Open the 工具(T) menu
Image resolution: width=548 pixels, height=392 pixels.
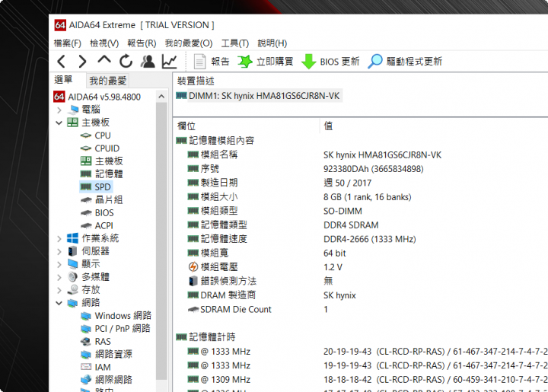point(235,43)
